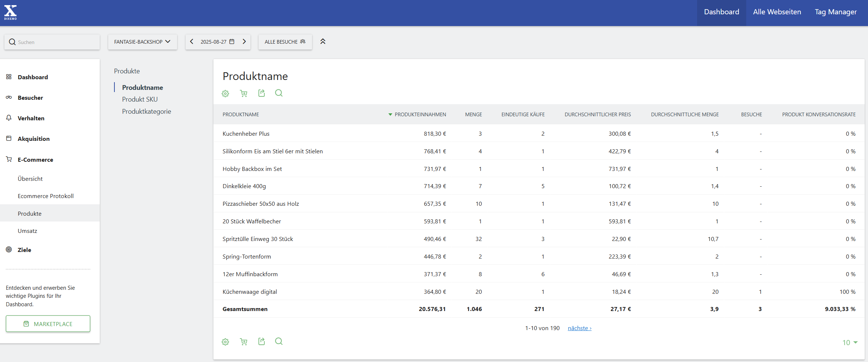
Task: Open the Alle Besuche segment selector
Action: click(285, 42)
